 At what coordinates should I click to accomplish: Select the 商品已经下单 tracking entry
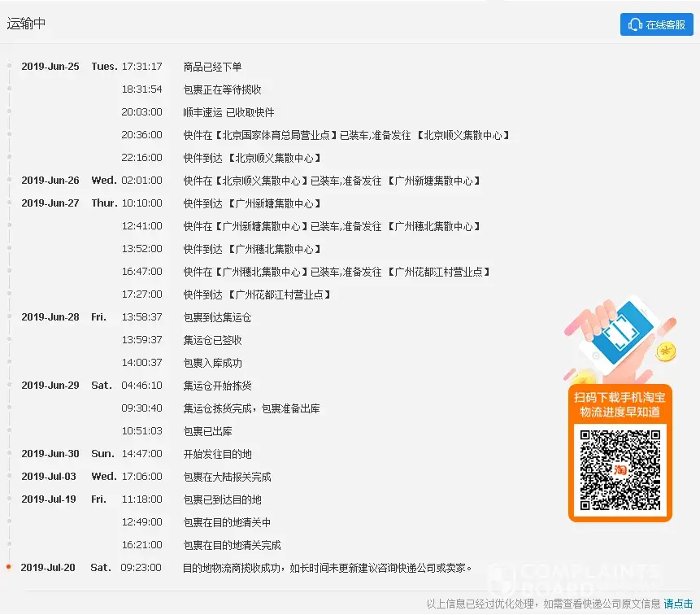point(212,67)
